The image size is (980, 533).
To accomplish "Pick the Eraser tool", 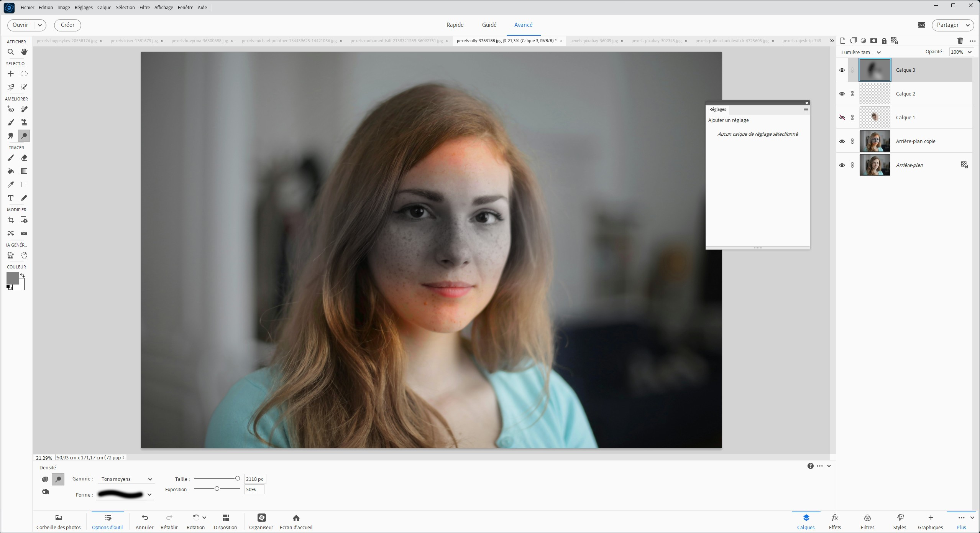I will pyautogui.click(x=24, y=158).
